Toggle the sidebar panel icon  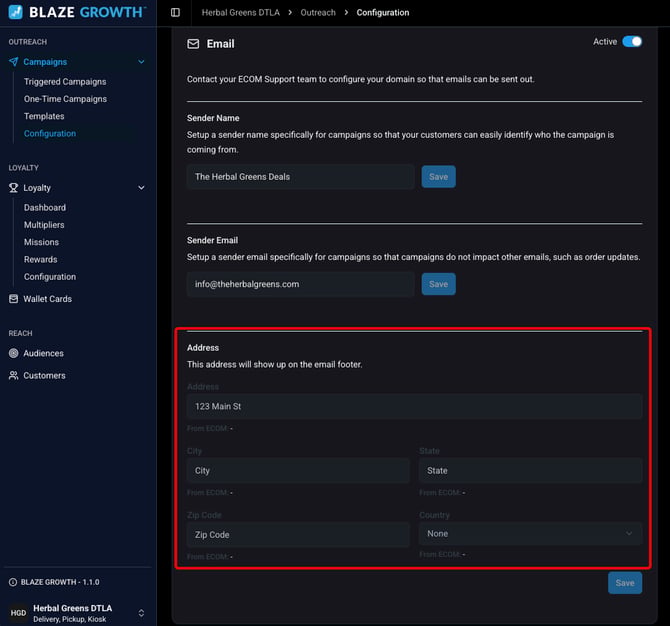(x=175, y=12)
